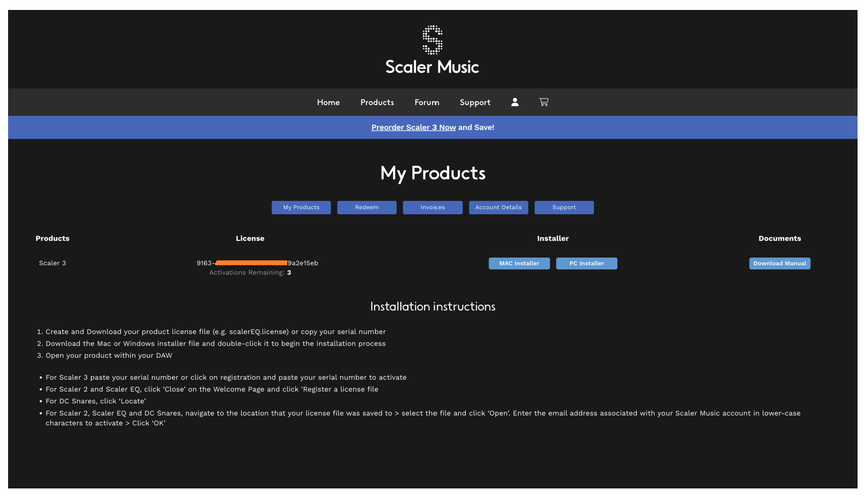Click the Download Manual button
Image resolution: width=868 pixels, height=497 pixels.
(x=780, y=264)
